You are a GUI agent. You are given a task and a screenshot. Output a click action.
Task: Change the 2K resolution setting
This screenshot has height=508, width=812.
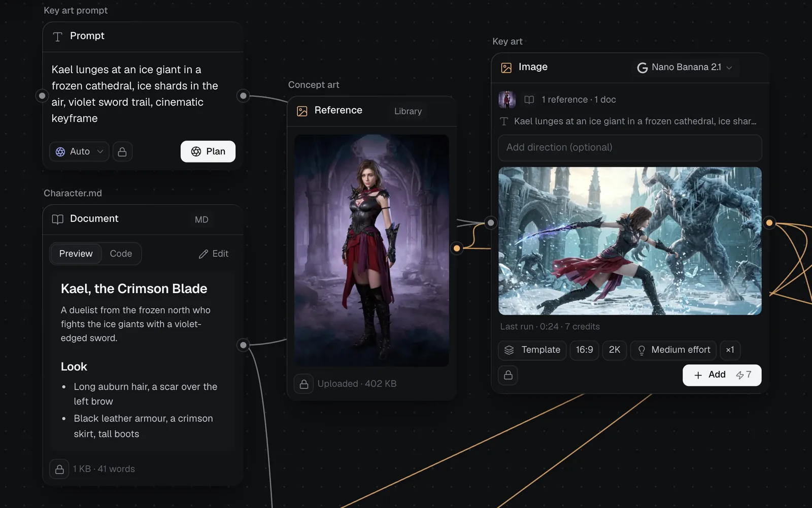pos(615,350)
